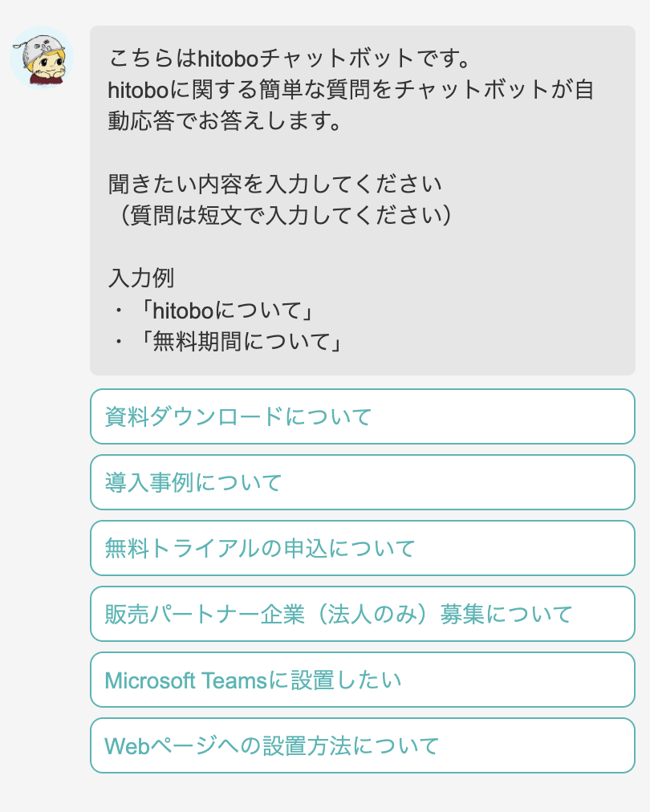Open 無料トライアルの申込について option

tap(363, 548)
